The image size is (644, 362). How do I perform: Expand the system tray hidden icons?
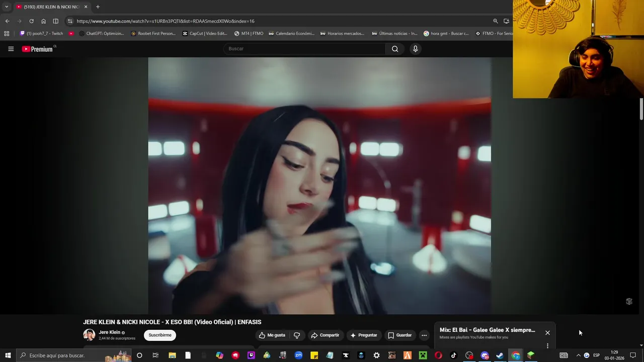[578, 355]
